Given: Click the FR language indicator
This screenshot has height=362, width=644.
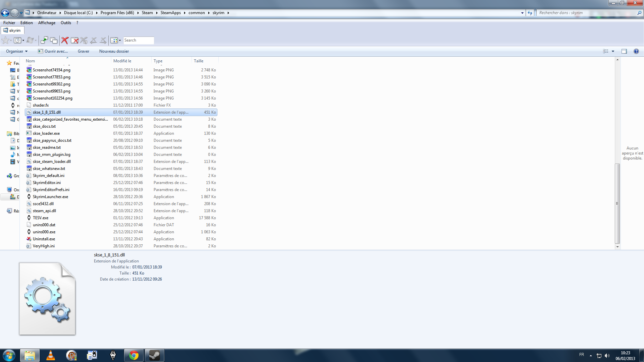Looking at the screenshot, I should pyautogui.click(x=582, y=355).
